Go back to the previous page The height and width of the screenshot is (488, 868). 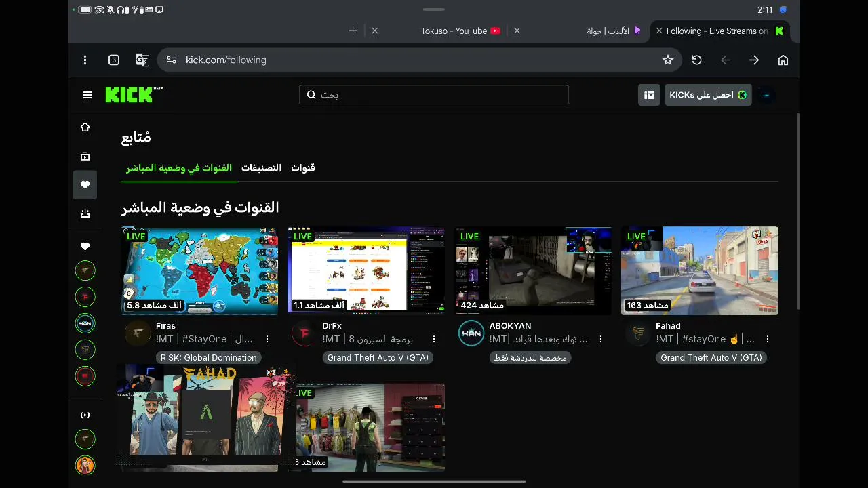click(x=726, y=60)
